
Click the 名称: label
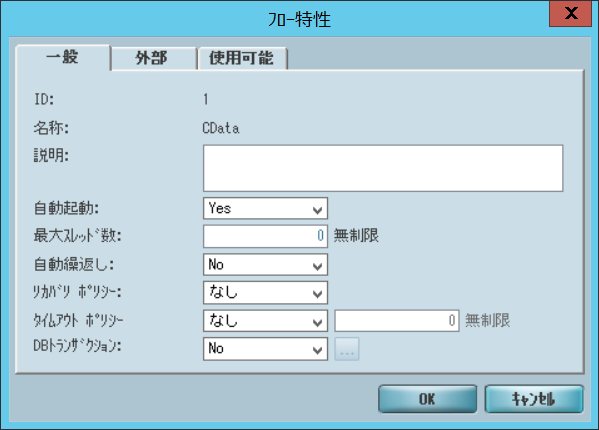pos(51,128)
